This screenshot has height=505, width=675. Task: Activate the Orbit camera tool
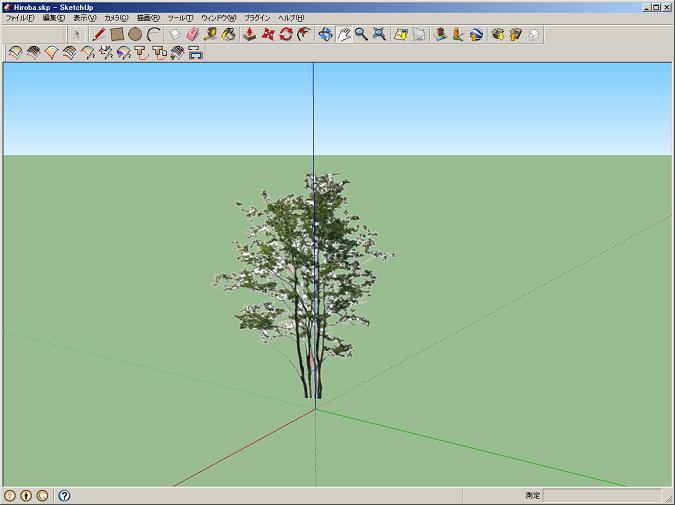tap(325, 34)
